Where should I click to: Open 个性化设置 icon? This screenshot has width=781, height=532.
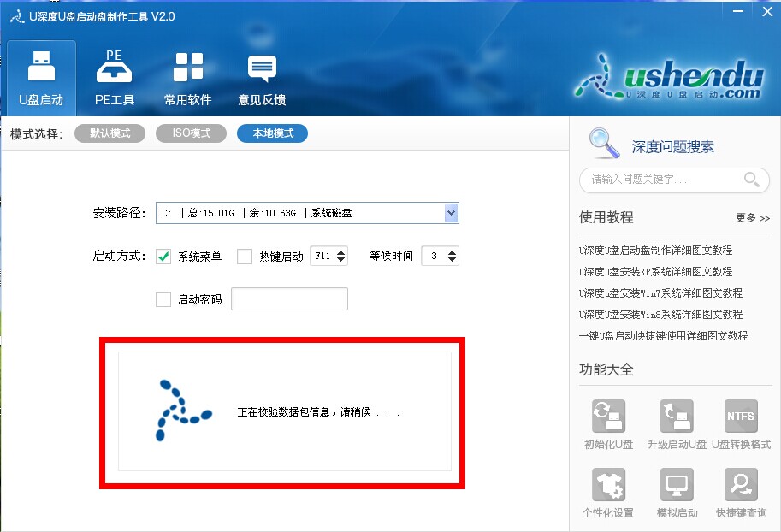pos(608,484)
